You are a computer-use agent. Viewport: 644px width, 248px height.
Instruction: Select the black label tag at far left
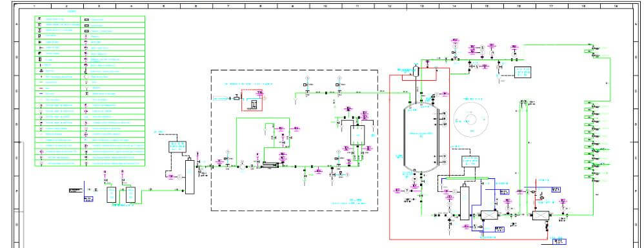pos(76,190)
